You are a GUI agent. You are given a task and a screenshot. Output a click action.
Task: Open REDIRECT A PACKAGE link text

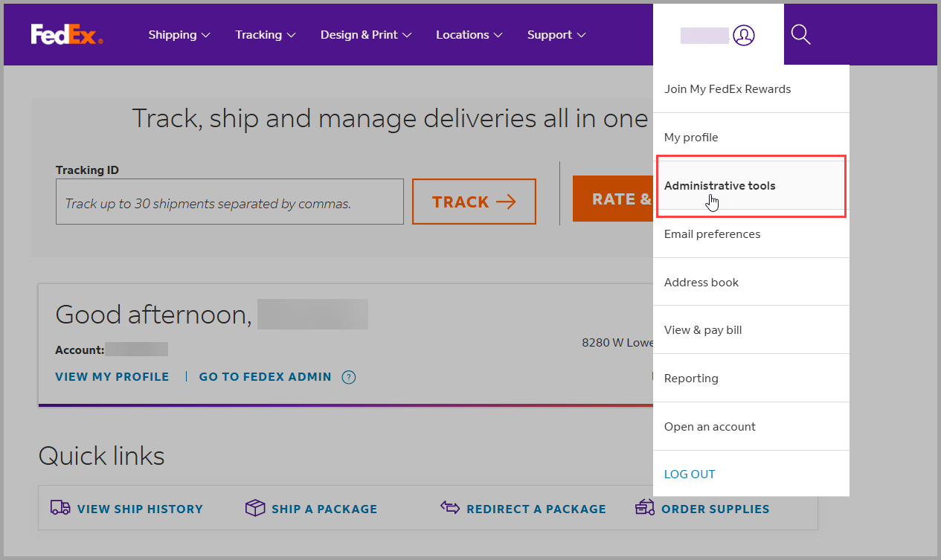[x=536, y=509]
